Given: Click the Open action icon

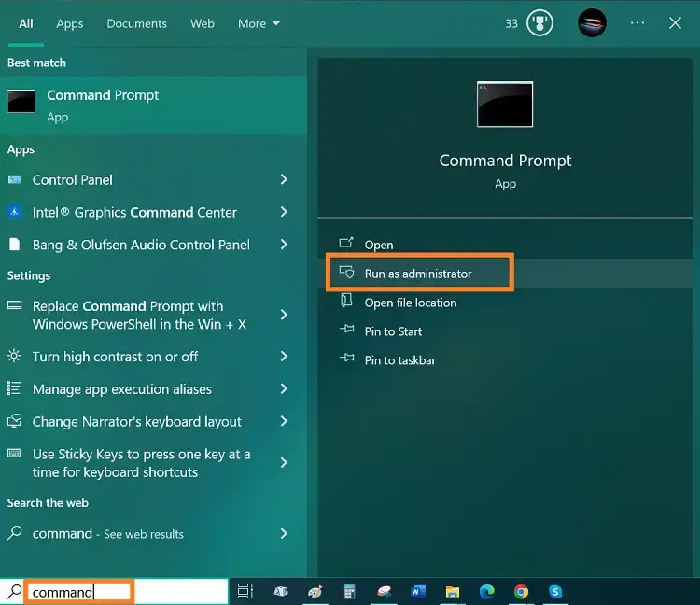Looking at the screenshot, I should point(346,243).
